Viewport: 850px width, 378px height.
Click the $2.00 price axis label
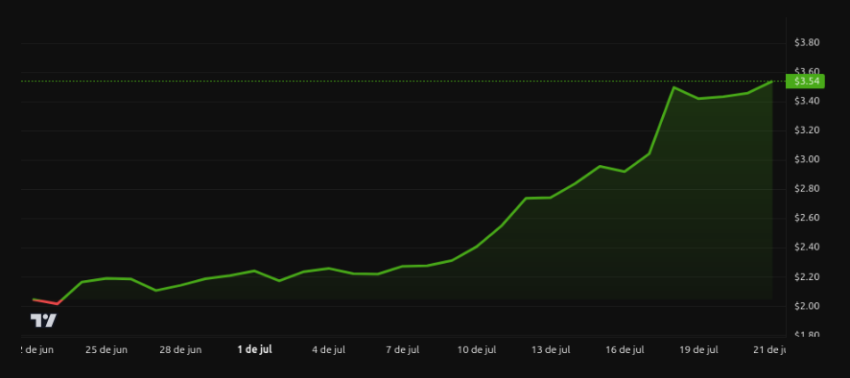point(807,306)
